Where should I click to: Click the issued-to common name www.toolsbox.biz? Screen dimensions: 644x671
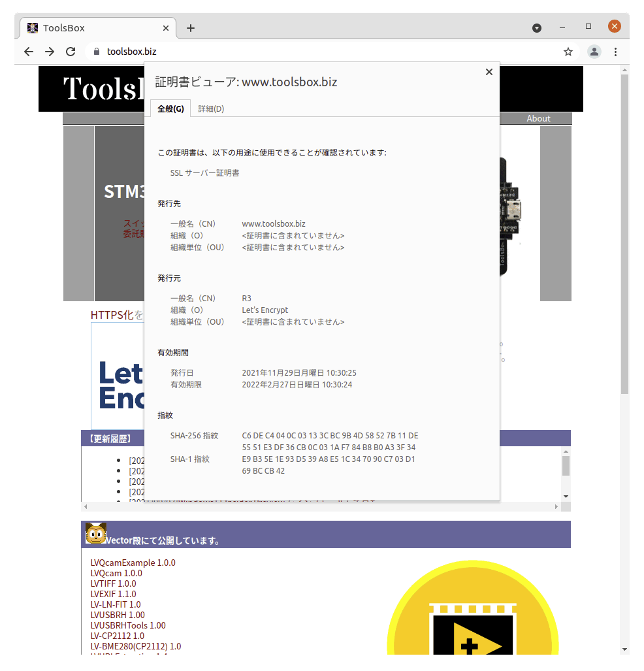pos(274,224)
